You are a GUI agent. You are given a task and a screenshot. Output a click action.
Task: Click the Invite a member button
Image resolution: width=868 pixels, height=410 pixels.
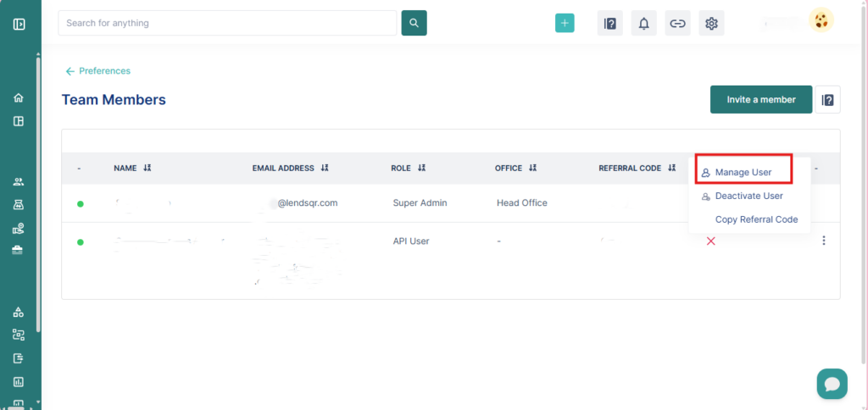760,100
